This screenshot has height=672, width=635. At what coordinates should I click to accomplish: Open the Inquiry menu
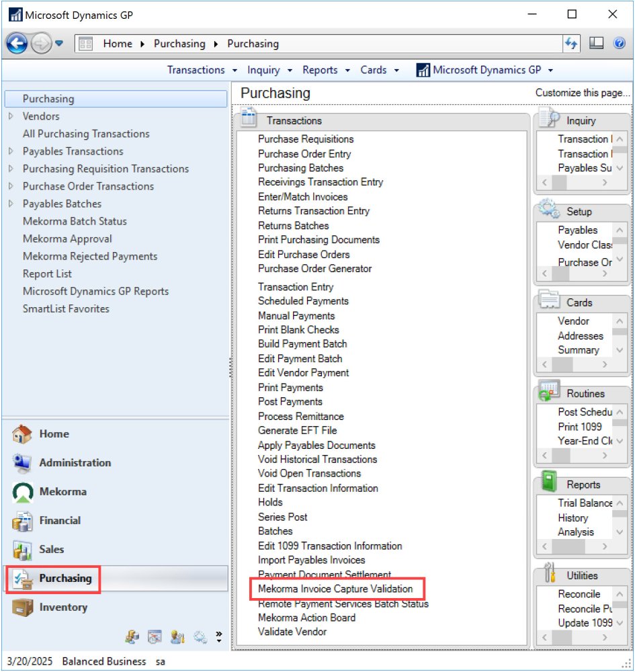coord(269,70)
